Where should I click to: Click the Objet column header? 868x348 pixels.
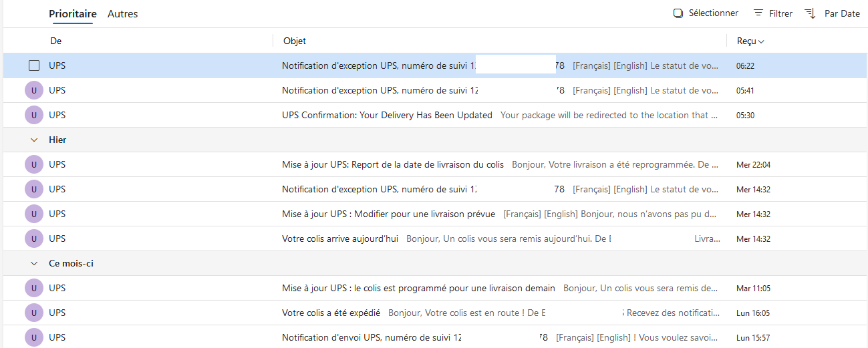tap(295, 41)
